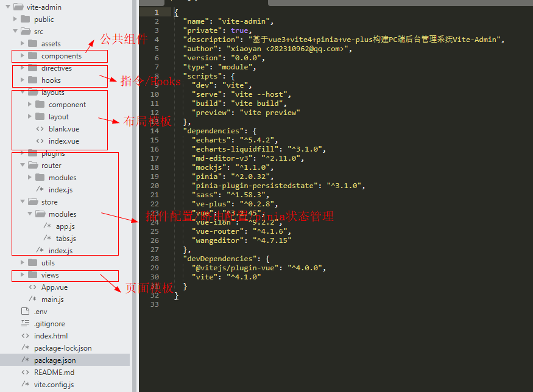Image resolution: width=533 pixels, height=392 pixels.
Task: Collapse the src folder arrow
Action: (15, 31)
